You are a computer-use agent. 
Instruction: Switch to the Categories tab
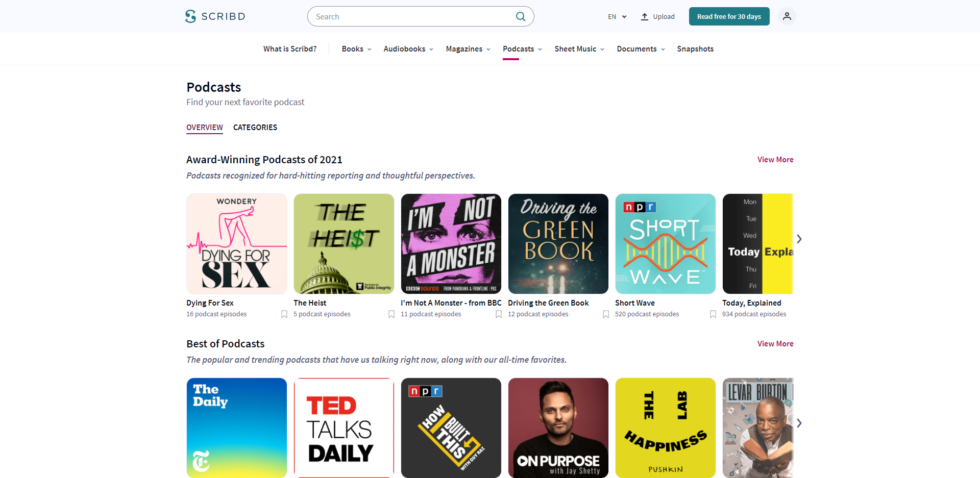(255, 128)
